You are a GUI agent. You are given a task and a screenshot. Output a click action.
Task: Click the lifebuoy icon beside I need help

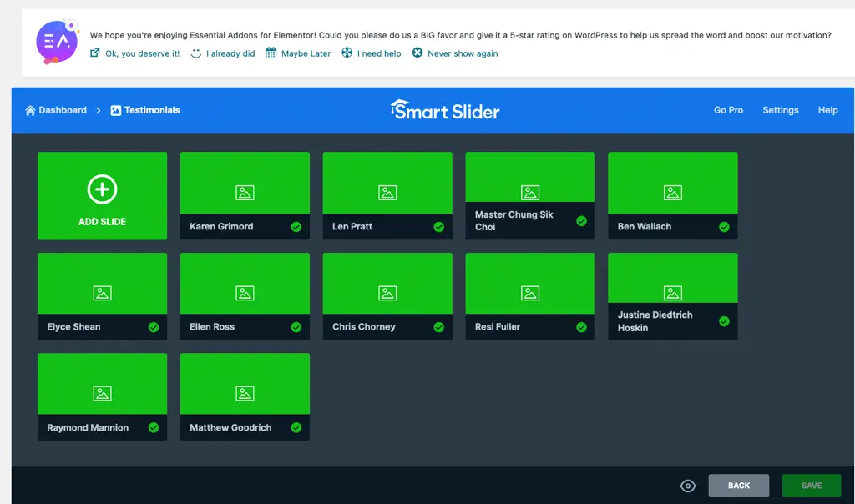347,53
